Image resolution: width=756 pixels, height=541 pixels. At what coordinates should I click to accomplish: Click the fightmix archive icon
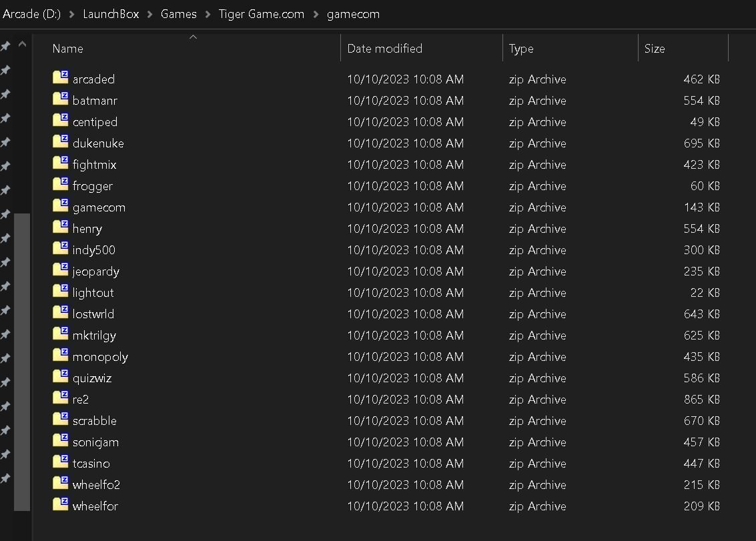pos(60,163)
